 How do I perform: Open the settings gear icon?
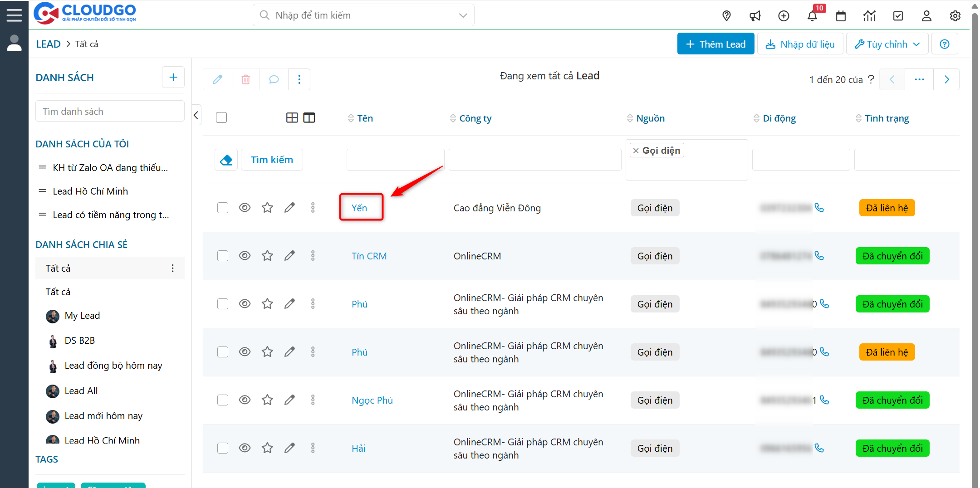click(x=955, y=16)
